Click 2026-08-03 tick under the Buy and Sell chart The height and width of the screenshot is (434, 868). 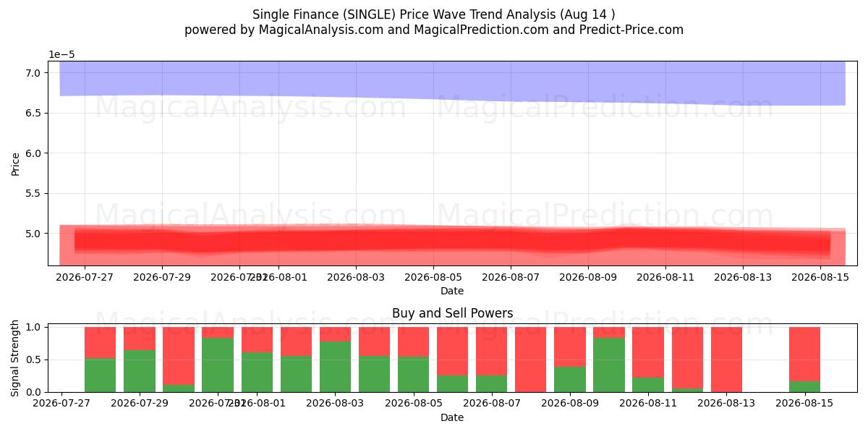point(336,403)
